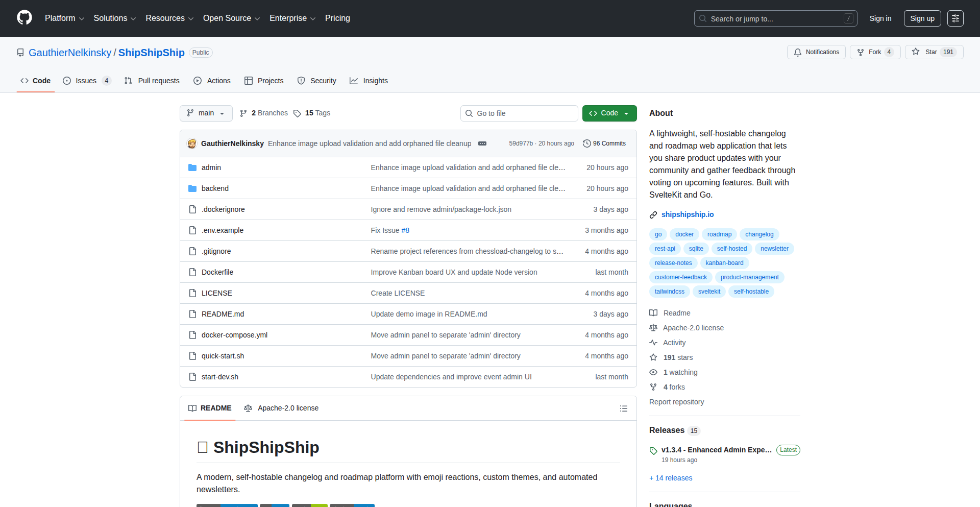Click the star icon beside 191 stars
This screenshot has height=507, width=980.
tap(653, 357)
